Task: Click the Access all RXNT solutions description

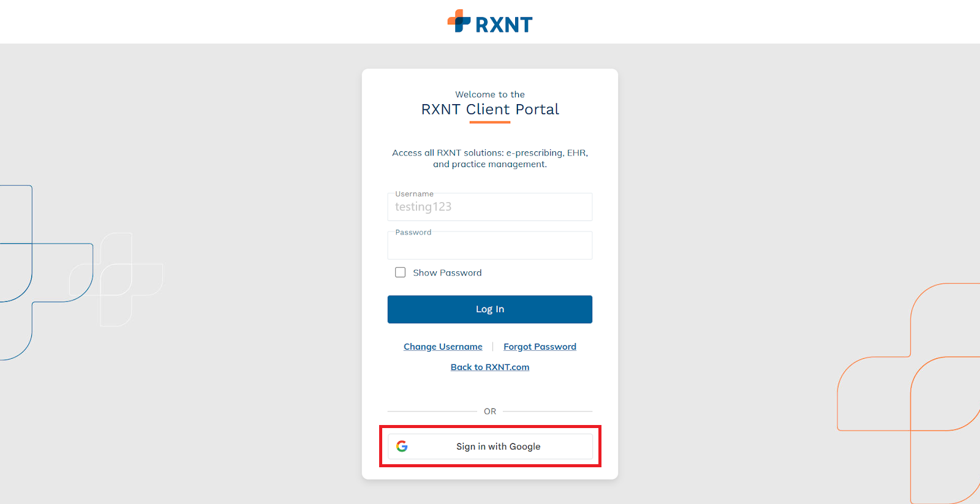Action: point(490,159)
